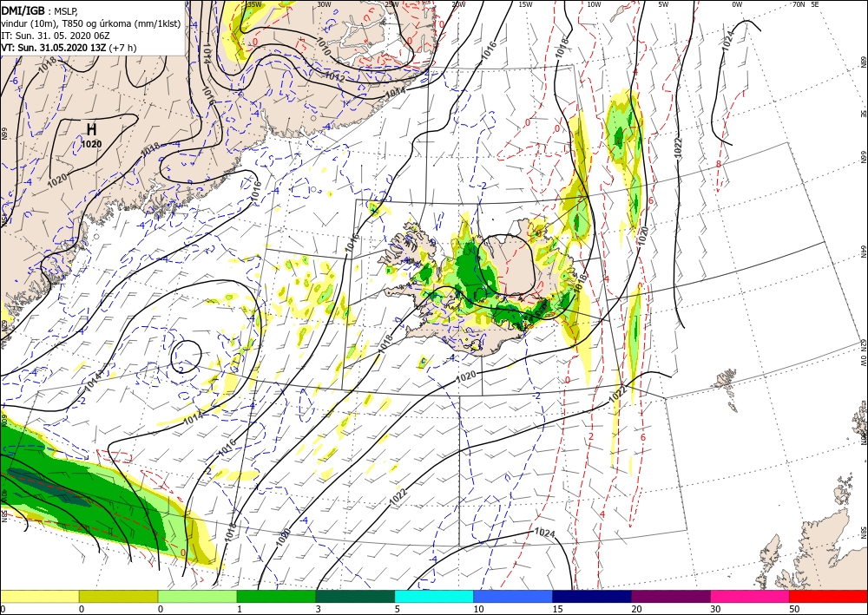Select the dark green legend swatch
The height and width of the screenshot is (615, 868).
(x=355, y=596)
